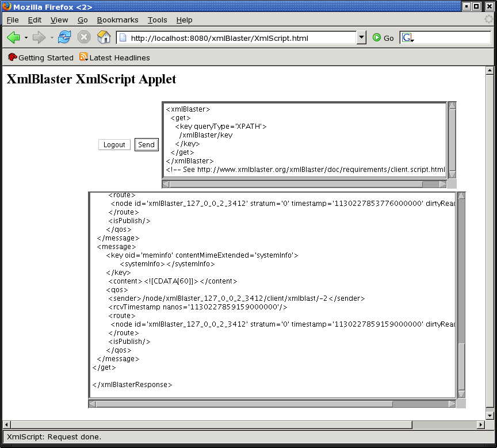Screen dimensions: 497x448
Task: Click the browser page's scroll up arrow
Action: [x=490, y=70]
